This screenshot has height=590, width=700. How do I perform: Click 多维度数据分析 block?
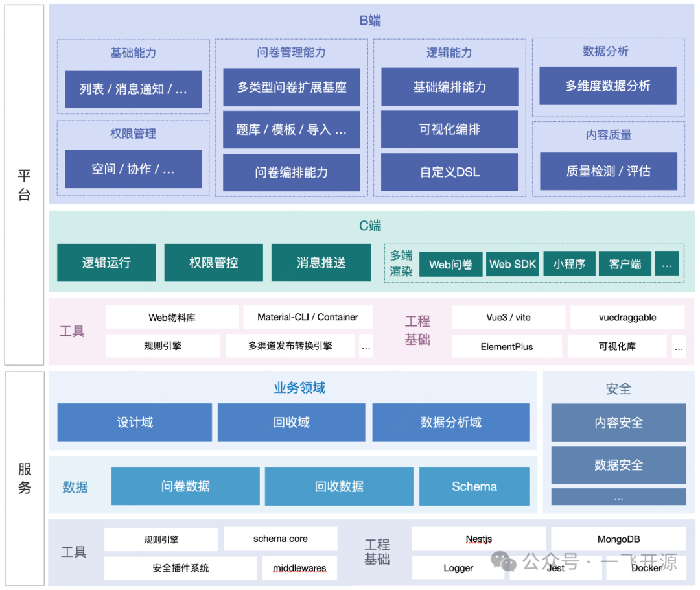[x=608, y=86]
